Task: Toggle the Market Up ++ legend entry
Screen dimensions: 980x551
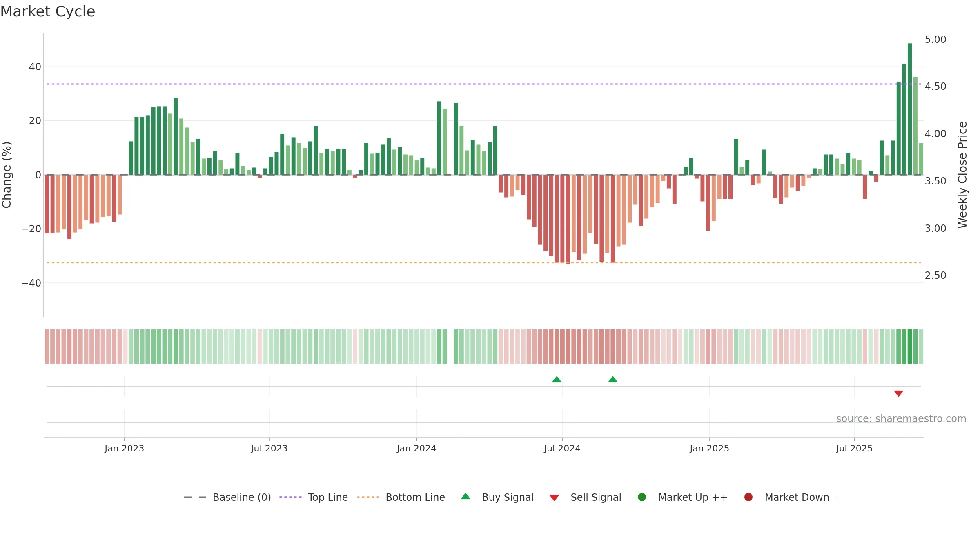Action: 682,497
